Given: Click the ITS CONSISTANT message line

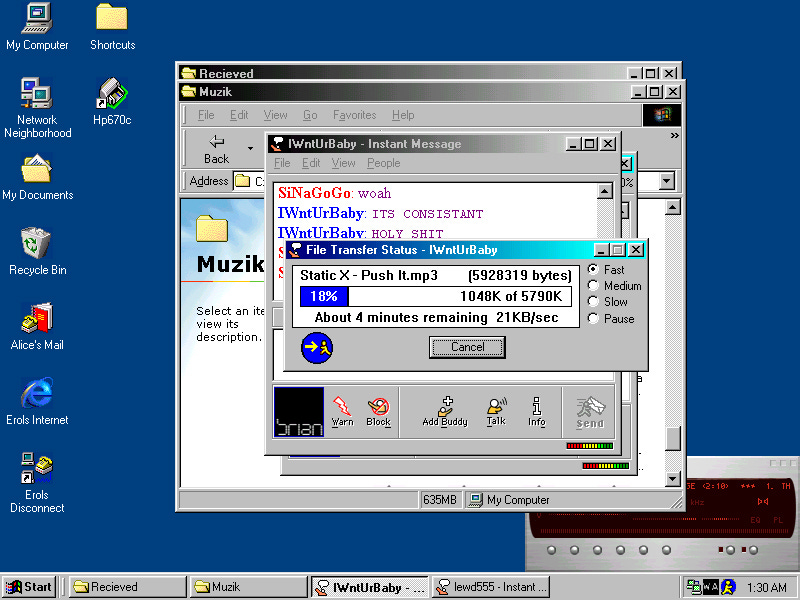Looking at the screenshot, I should 380,213.
